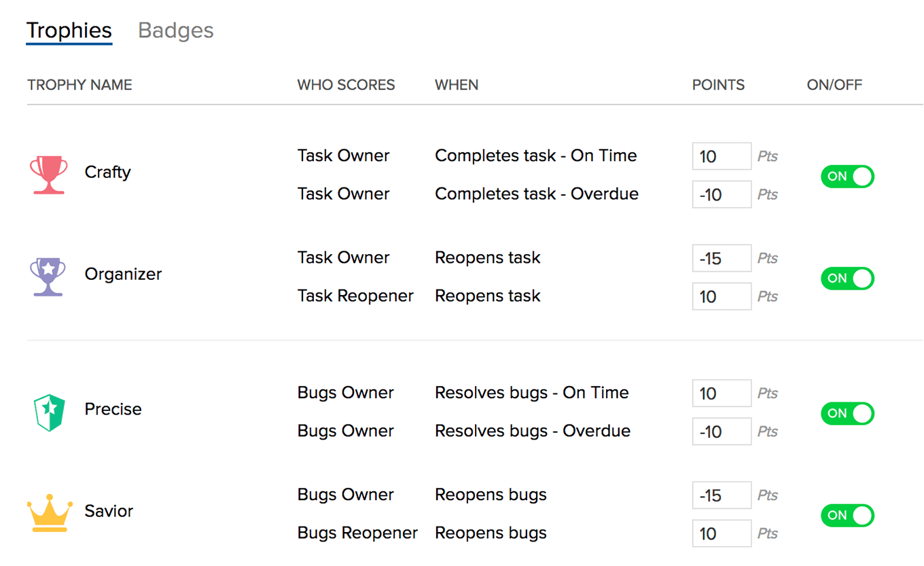Click the Crafty trophy name label
Screen dimensions: 924x566
(x=107, y=172)
